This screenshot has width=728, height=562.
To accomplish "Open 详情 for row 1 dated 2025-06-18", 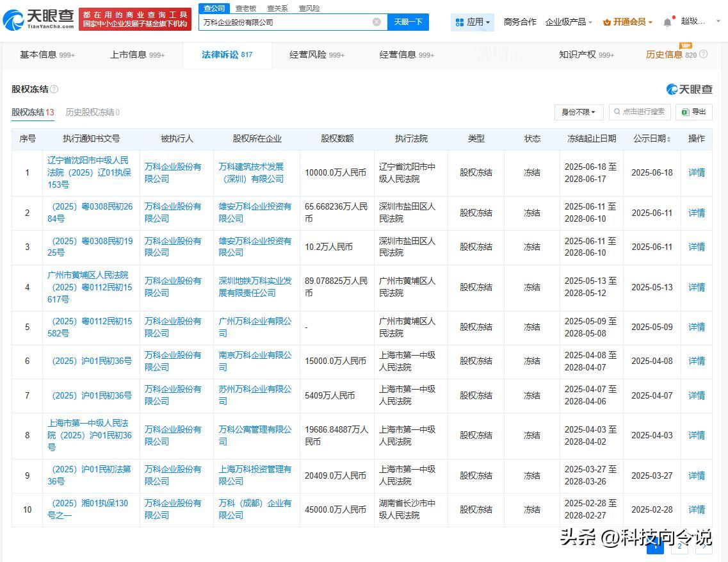I will coord(697,172).
